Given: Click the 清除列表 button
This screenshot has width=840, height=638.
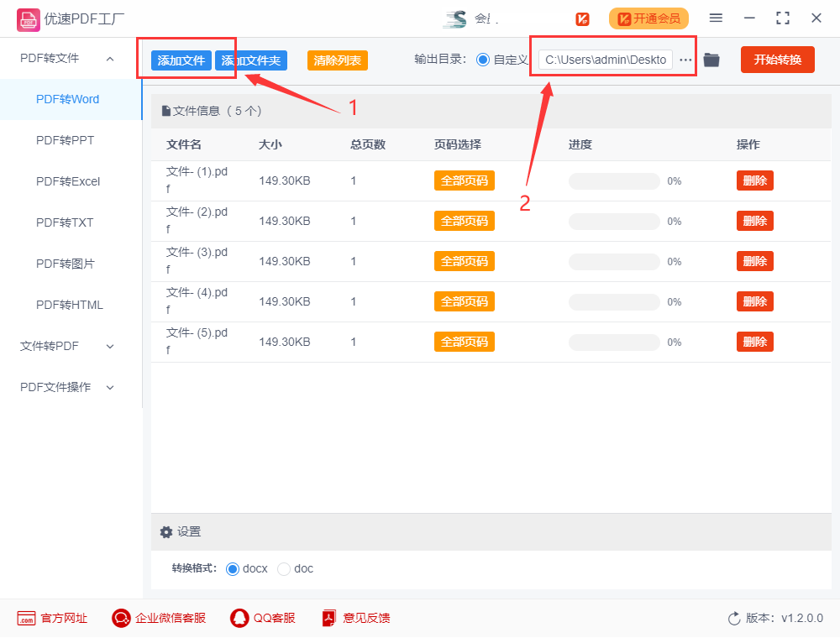Looking at the screenshot, I should [338, 60].
